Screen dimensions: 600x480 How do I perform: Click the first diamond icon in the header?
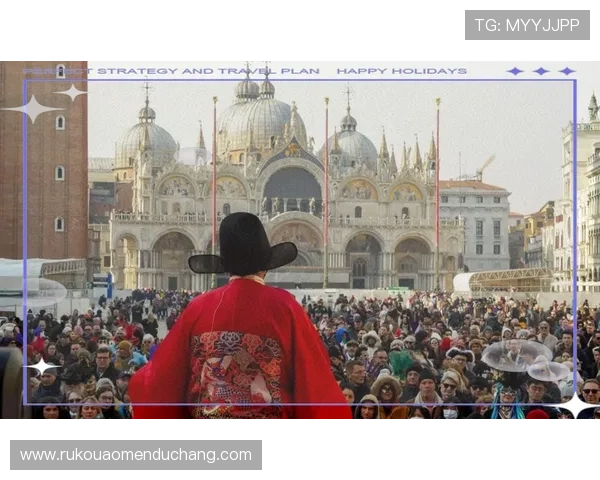[x=515, y=71]
